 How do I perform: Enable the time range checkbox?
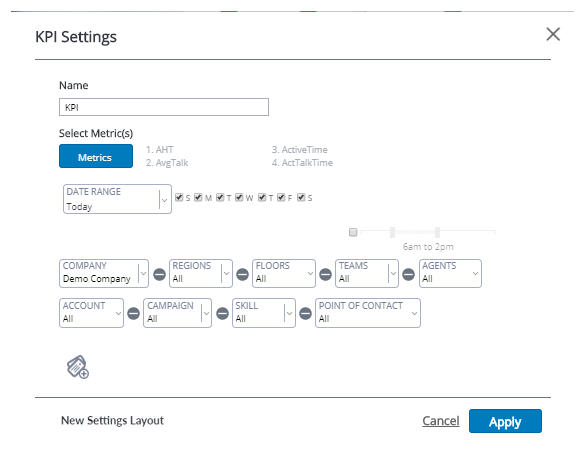click(353, 232)
